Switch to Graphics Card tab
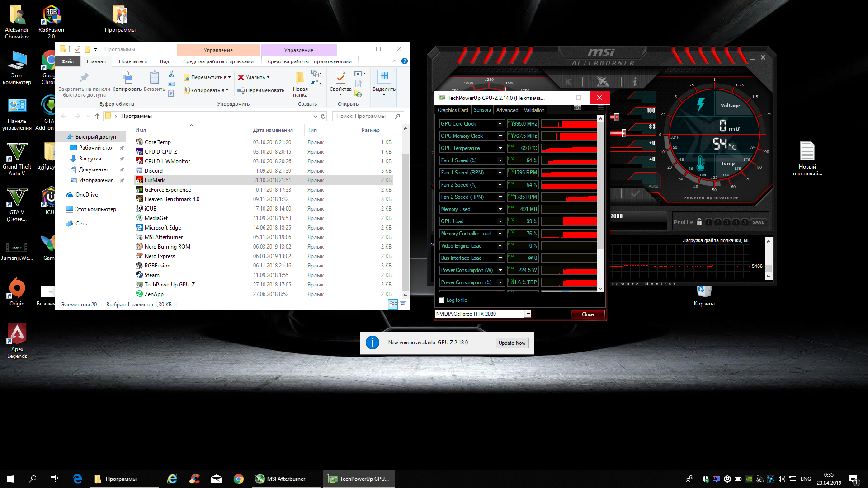 [453, 110]
